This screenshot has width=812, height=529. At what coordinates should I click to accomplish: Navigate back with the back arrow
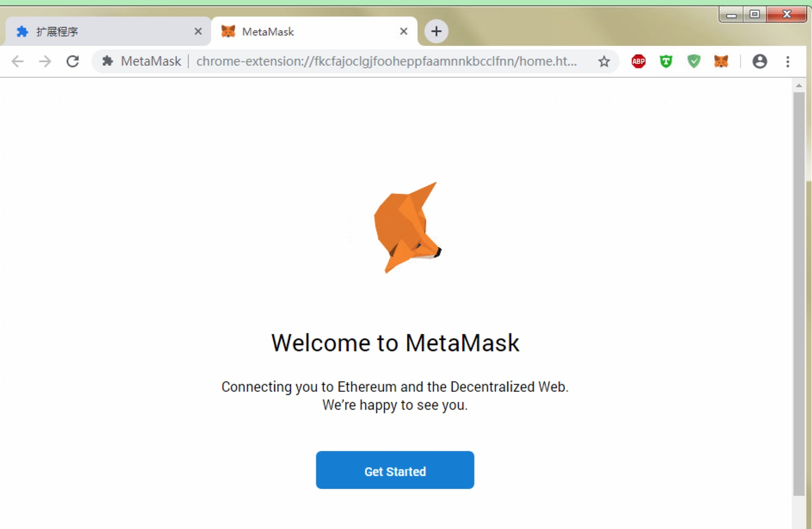18,61
